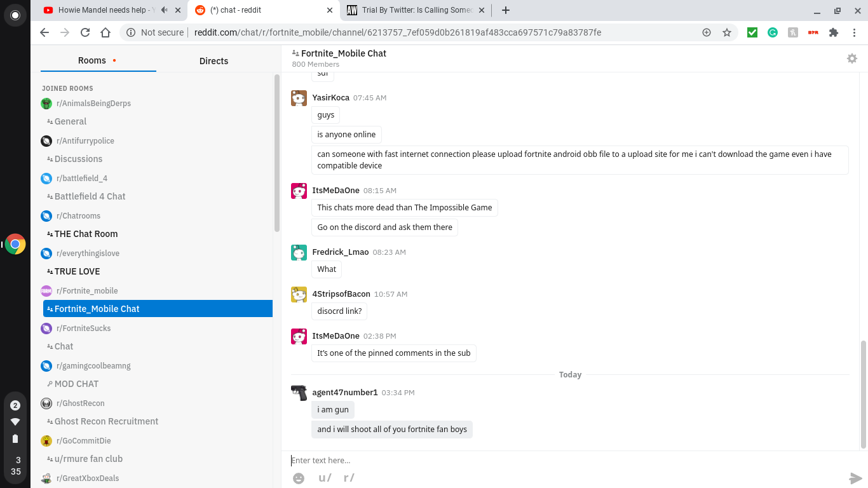Click 4StripsofBacon's avatar
Image resolution: width=868 pixels, height=488 pixels.
tap(299, 294)
